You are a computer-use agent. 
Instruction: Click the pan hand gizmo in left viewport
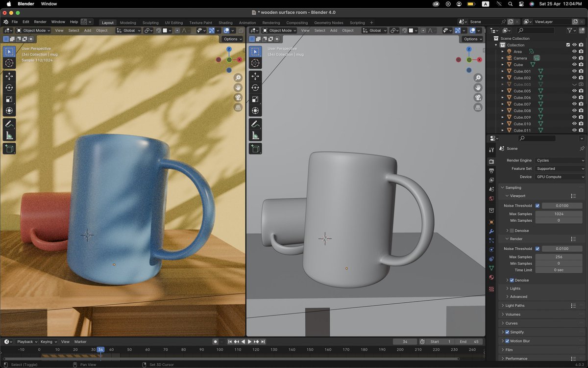point(238,87)
